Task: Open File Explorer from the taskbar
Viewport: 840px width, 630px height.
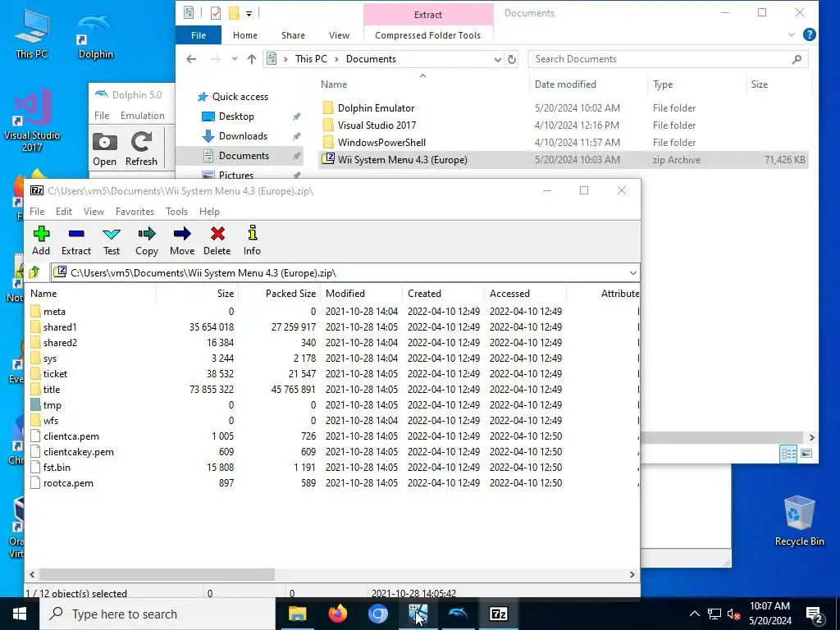Action: coord(297,614)
